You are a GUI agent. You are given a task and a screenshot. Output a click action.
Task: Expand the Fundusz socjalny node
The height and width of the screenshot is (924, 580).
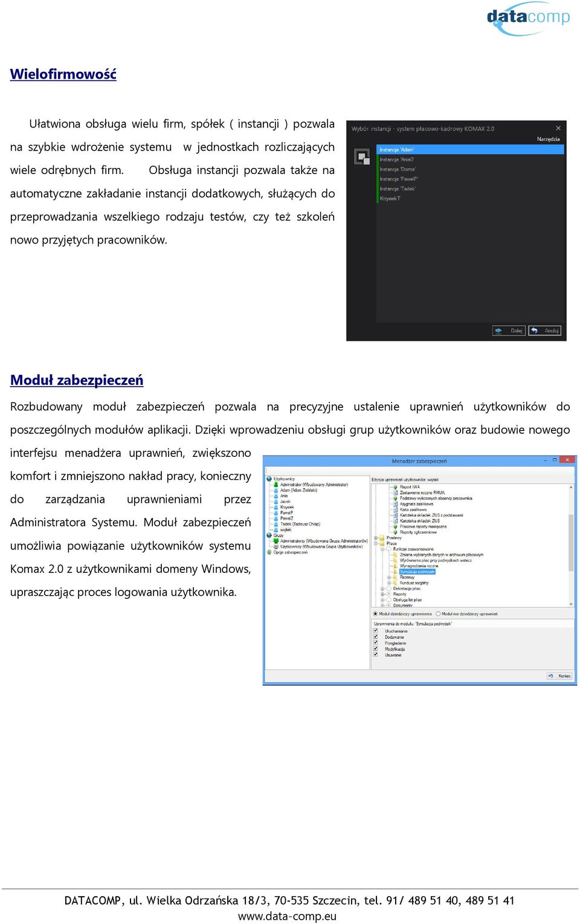coord(389,583)
